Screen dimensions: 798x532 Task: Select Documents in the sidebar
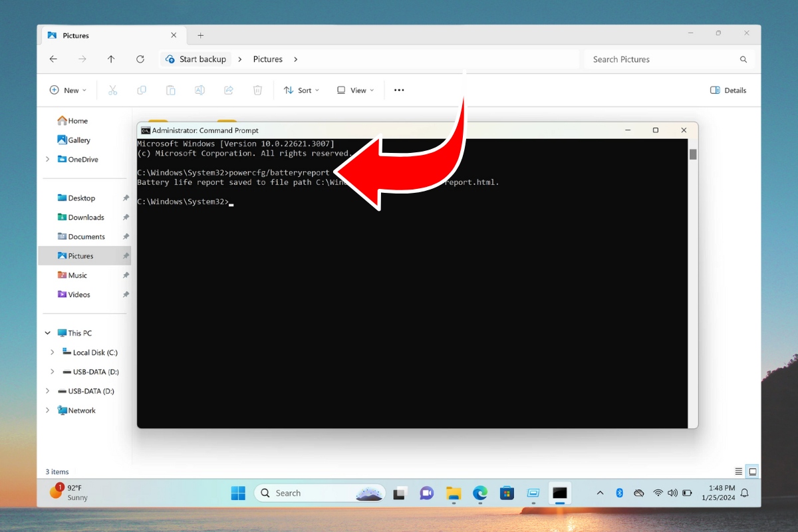pos(81,237)
